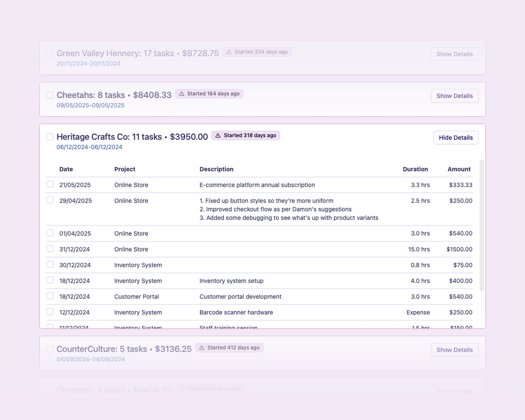
Task: Open Heritage Crafts date range 06/12/2024 link
Action: pos(89,147)
